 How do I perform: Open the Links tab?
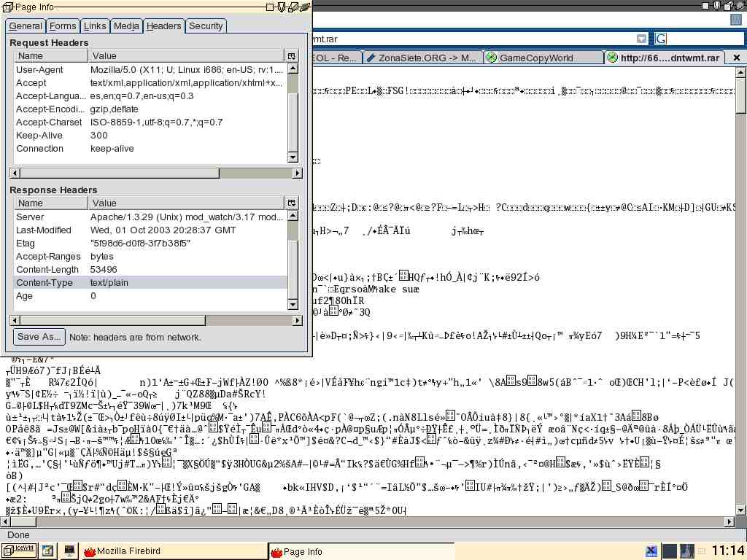coord(94,26)
